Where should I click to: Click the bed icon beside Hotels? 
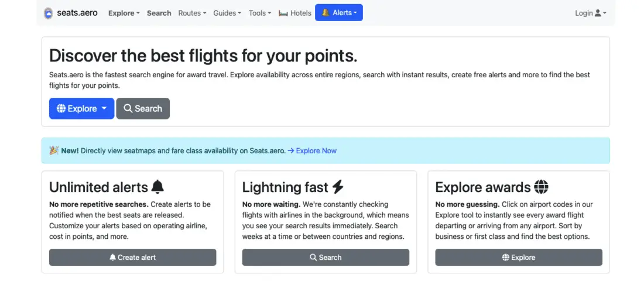(x=283, y=13)
